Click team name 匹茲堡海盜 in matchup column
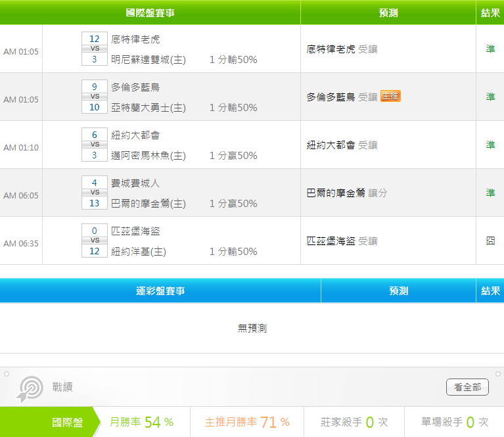 click(x=135, y=231)
